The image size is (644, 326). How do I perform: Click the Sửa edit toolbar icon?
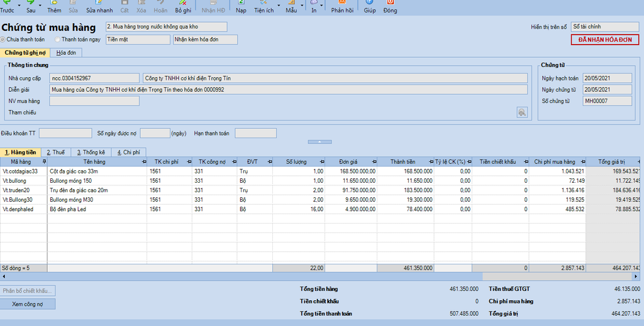73,6
